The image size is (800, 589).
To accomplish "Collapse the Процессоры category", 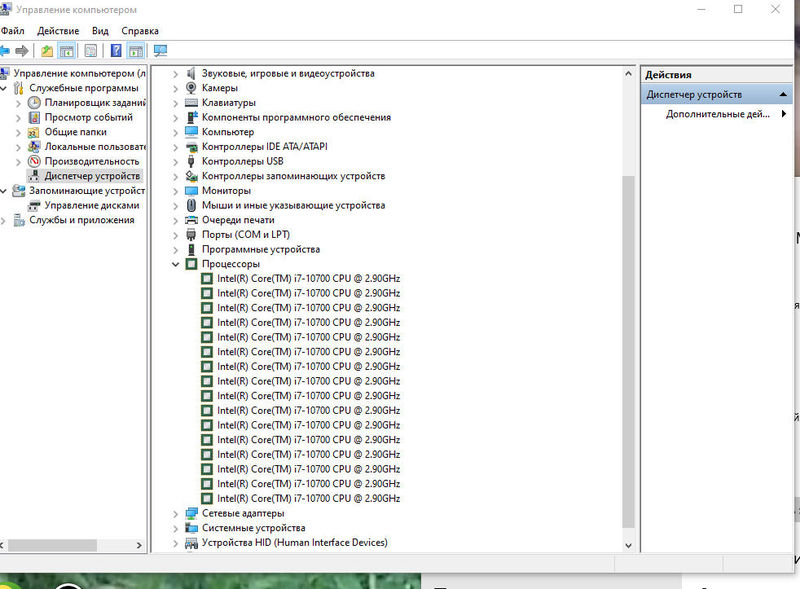I will [x=176, y=264].
